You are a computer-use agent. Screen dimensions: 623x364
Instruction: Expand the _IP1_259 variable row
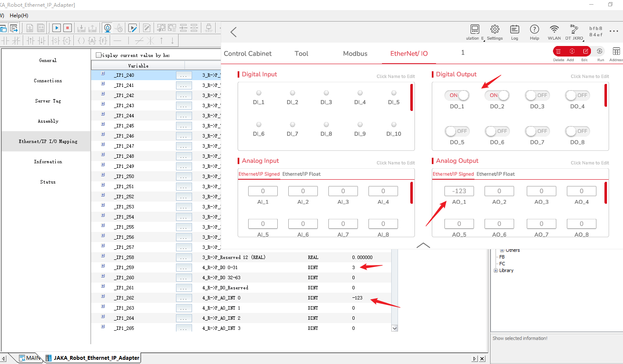(103, 266)
